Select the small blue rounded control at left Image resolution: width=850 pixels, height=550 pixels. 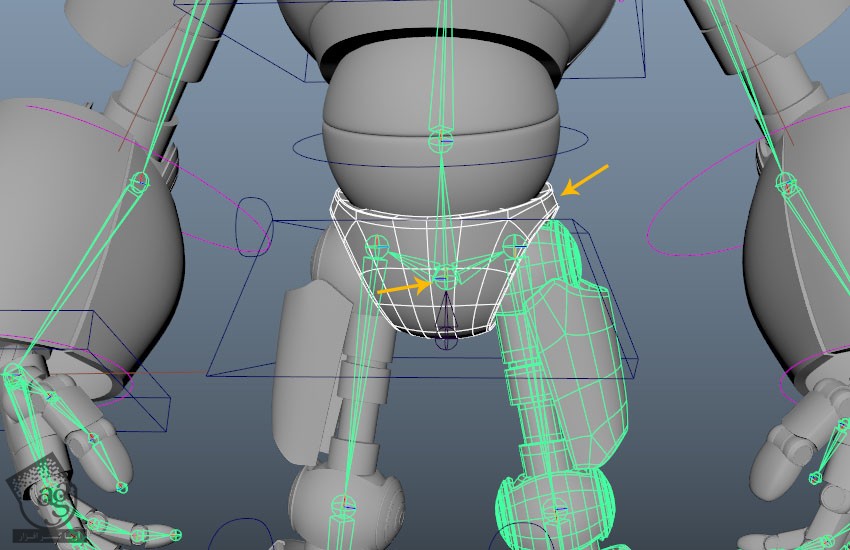click(253, 224)
